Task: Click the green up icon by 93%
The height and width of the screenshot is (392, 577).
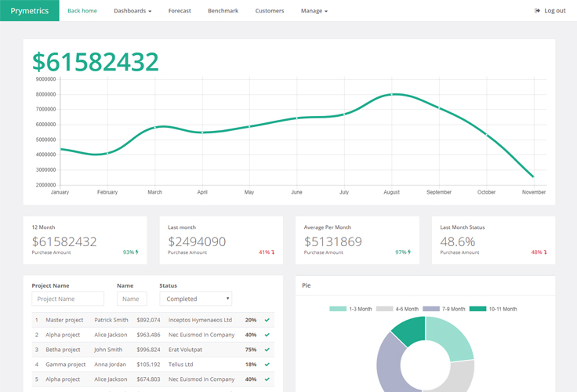Action: [137, 252]
